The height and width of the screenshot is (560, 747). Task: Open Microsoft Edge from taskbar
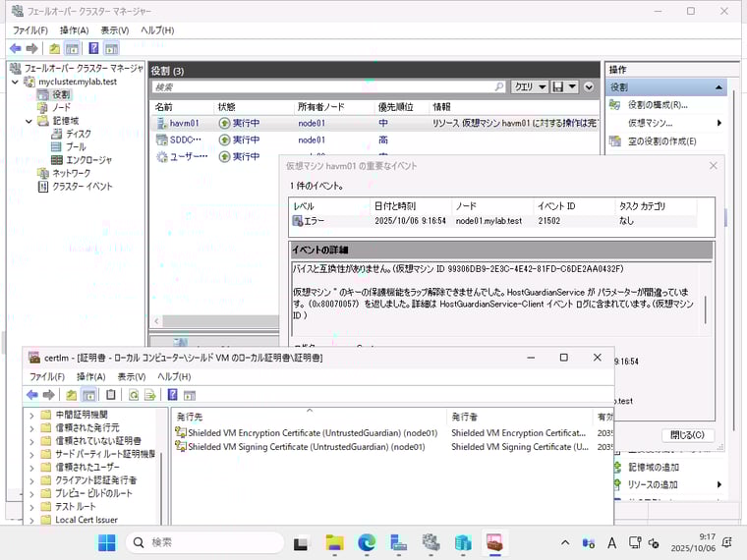tap(367, 542)
